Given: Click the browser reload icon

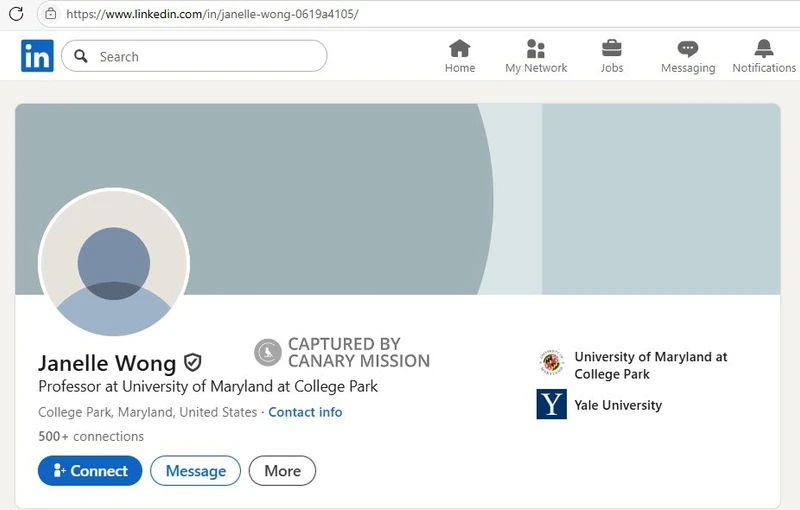Looking at the screenshot, I should (16, 14).
